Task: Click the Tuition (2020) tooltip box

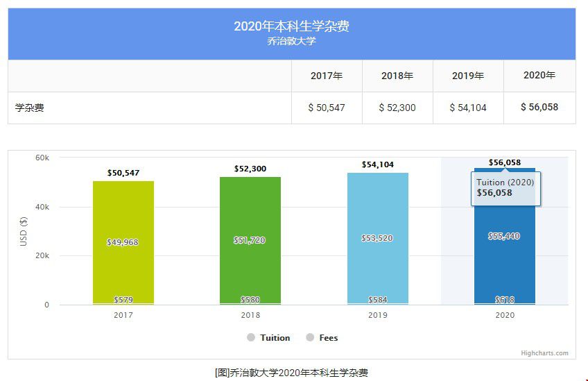Action: point(505,189)
